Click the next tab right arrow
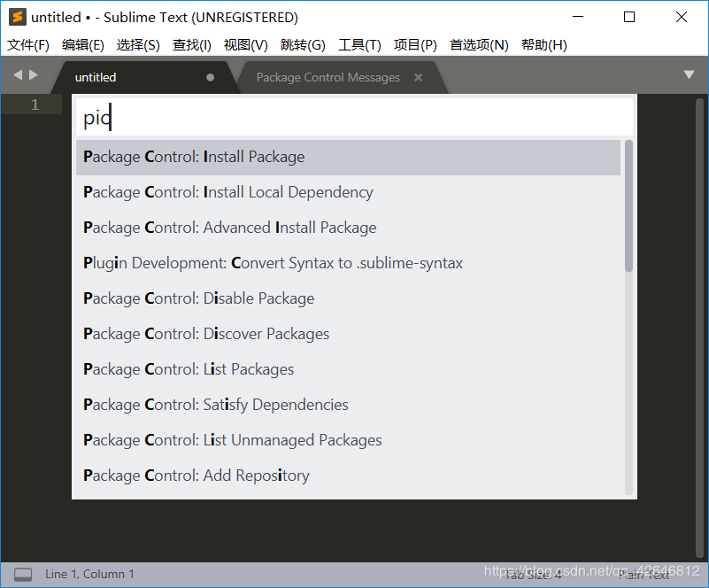Image resolution: width=709 pixels, height=588 pixels. click(34, 74)
